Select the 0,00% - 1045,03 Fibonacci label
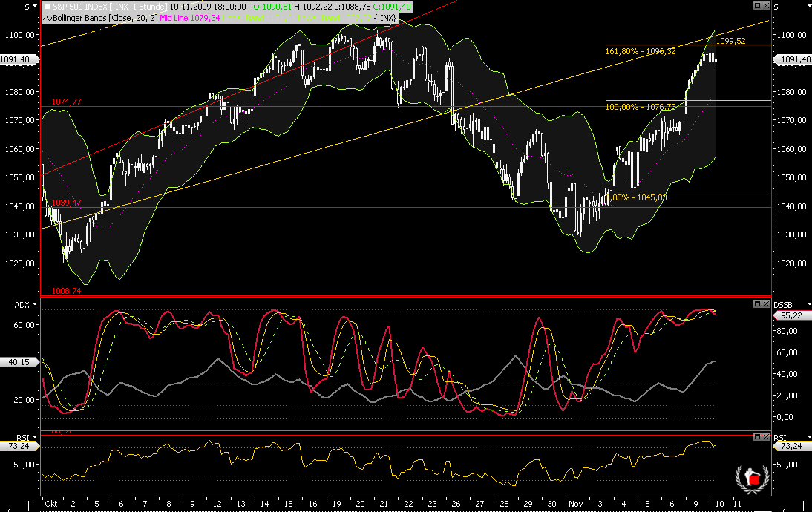This screenshot has height=512, width=812. tap(636, 197)
